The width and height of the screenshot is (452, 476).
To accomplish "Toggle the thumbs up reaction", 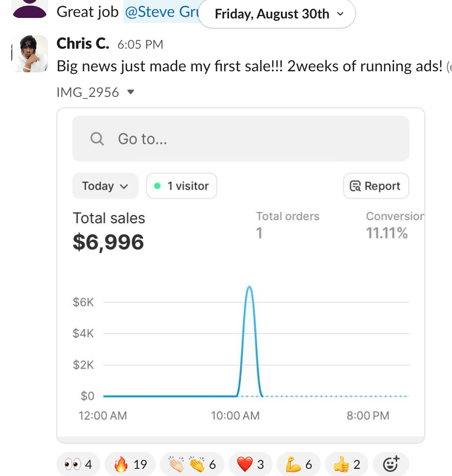I will tap(346, 465).
